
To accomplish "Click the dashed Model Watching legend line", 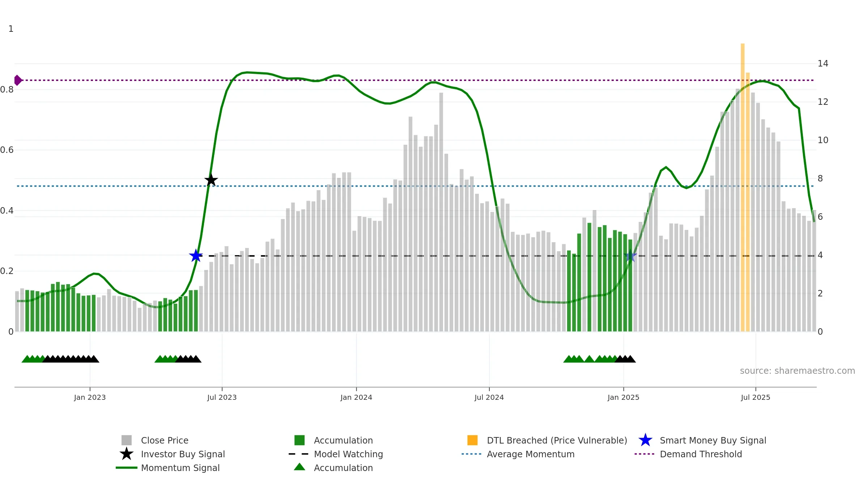I will tap(299, 454).
